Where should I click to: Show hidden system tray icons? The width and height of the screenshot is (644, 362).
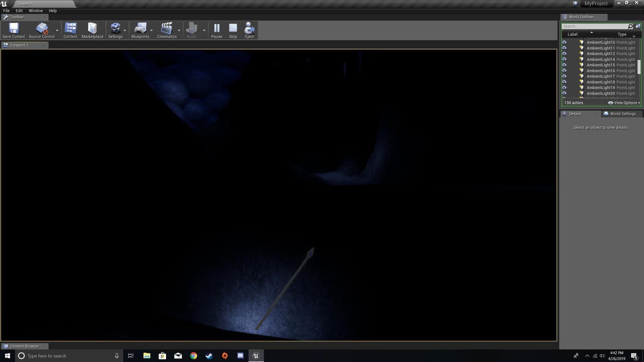[587, 356]
